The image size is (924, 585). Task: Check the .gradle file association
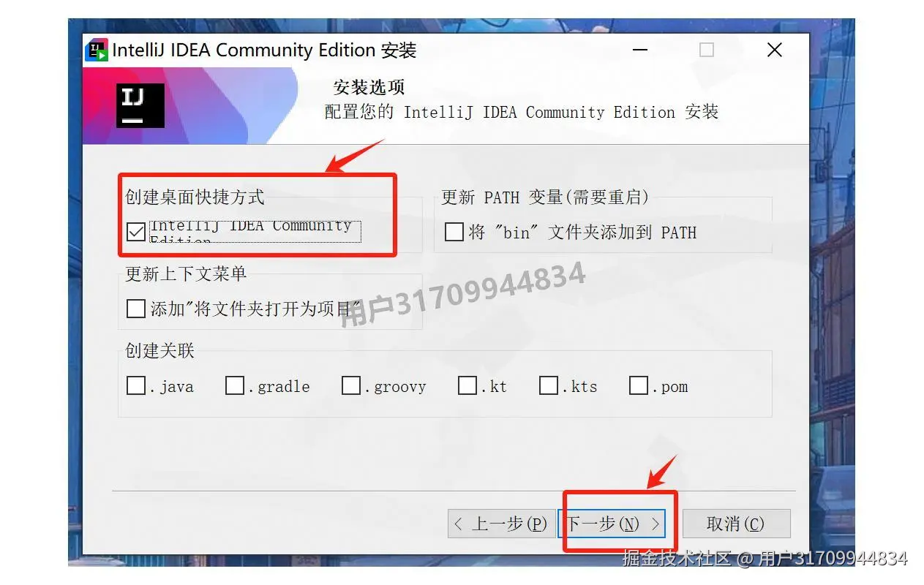coord(234,385)
